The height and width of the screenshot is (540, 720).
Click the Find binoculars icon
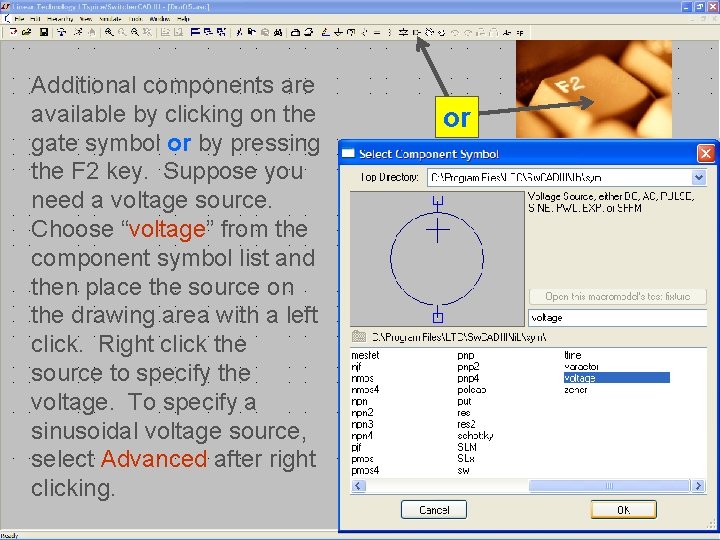tap(278, 32)
